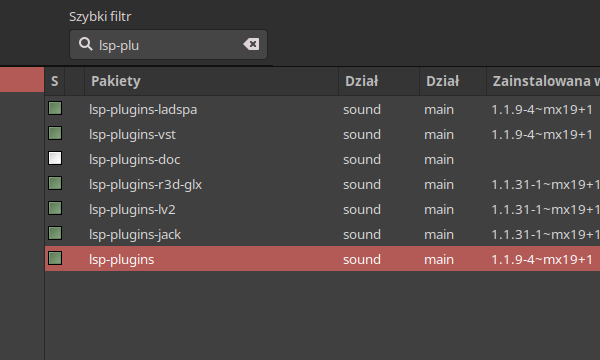Sort by the S status column header

point(55,81)
